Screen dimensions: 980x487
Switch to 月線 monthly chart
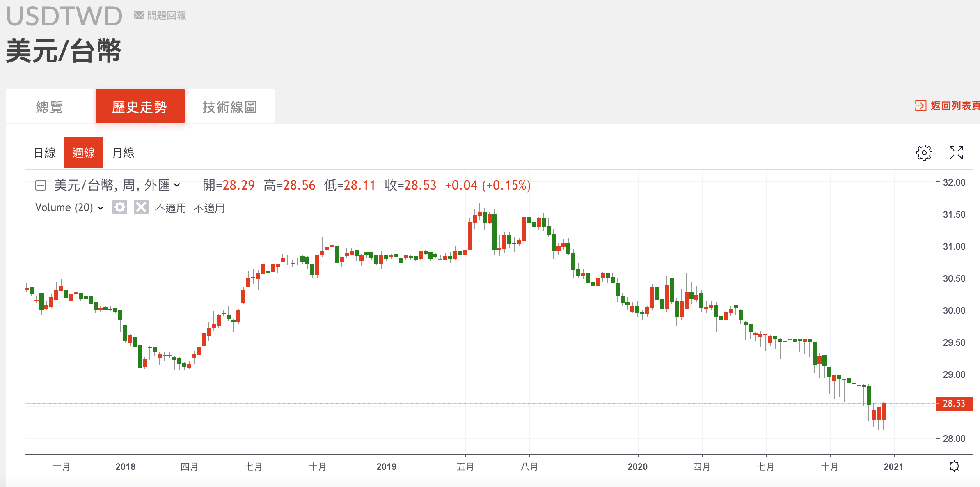click(x=123, y=153)
